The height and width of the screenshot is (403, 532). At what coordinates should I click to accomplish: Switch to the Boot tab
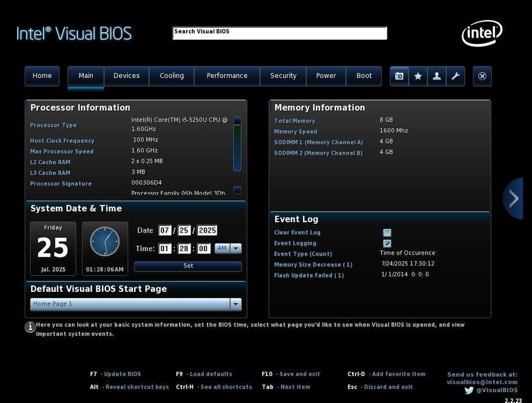364,76
